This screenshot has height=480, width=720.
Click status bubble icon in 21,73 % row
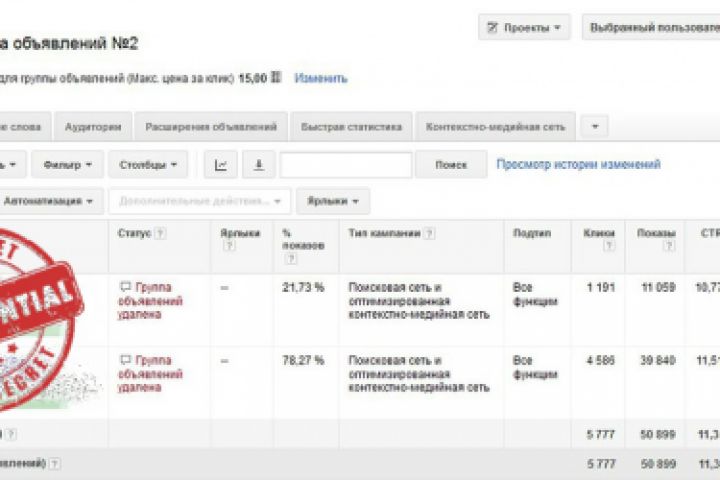pyautogui.click(x=125, y=287)
